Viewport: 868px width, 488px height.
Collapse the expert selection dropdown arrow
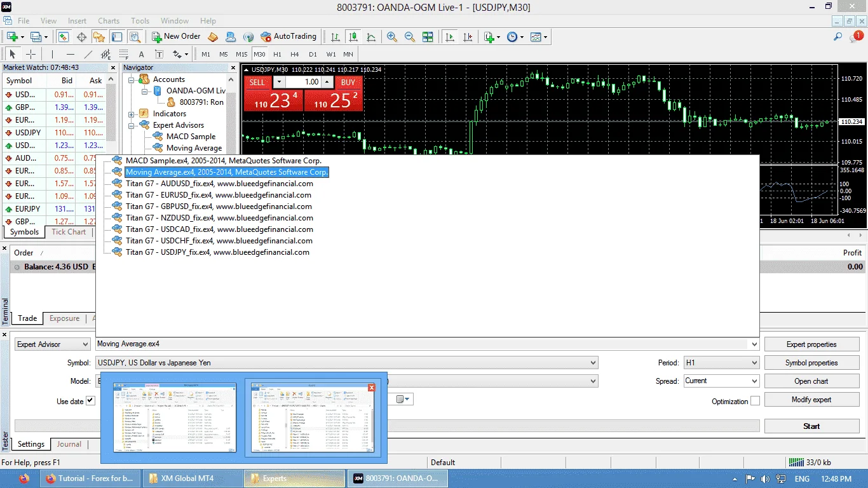(754, 344)
